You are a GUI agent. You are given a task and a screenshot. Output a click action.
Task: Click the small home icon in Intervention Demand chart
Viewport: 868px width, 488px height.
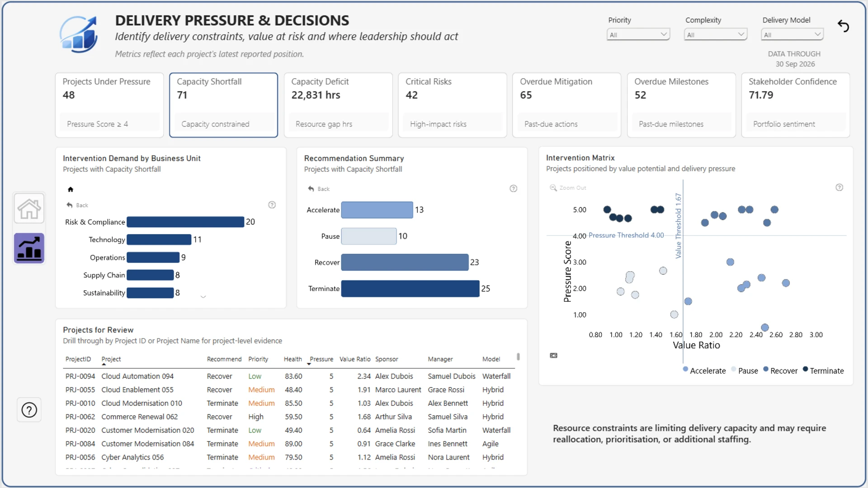tap(71, 189)
